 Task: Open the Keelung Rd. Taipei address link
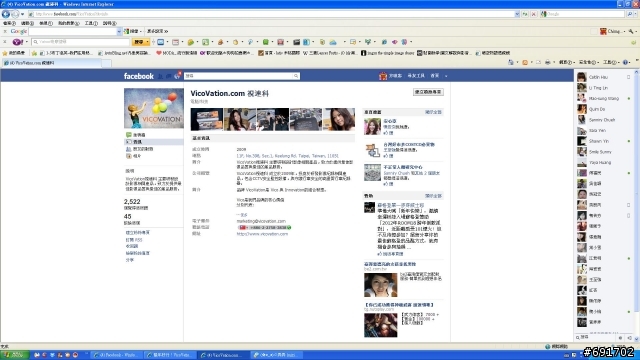pos(287,156)
